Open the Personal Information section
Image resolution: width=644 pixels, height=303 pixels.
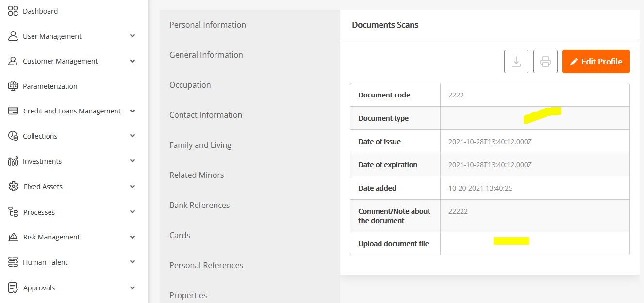pos(207,25)
